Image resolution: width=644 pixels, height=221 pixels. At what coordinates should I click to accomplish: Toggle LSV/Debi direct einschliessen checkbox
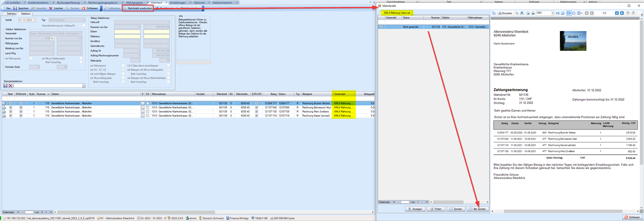point(168,66)
